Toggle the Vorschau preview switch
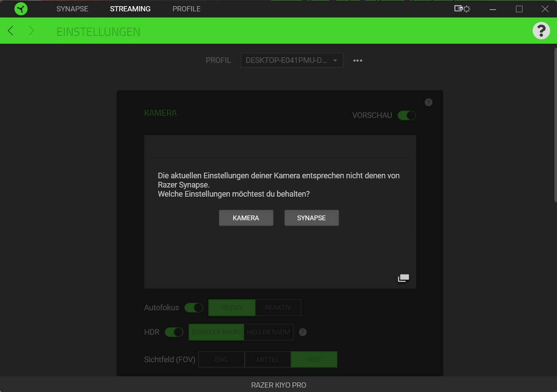557x392 pixels. [x=406, y=115]
